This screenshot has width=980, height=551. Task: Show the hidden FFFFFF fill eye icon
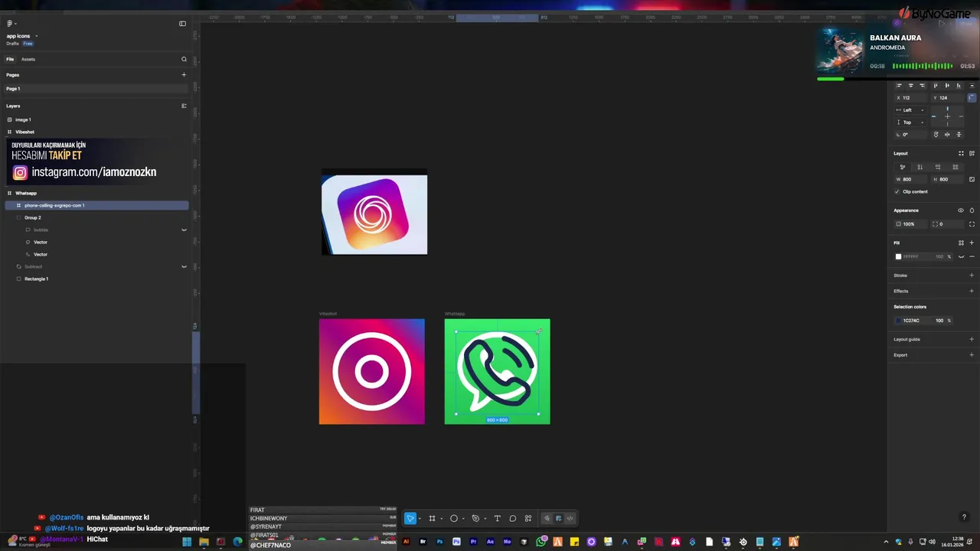[x=961, y=256]
